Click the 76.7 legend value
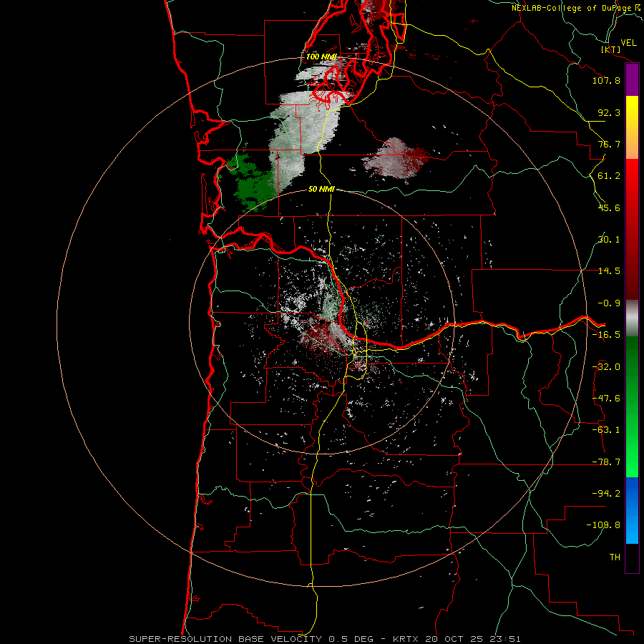 coord(609,144)
